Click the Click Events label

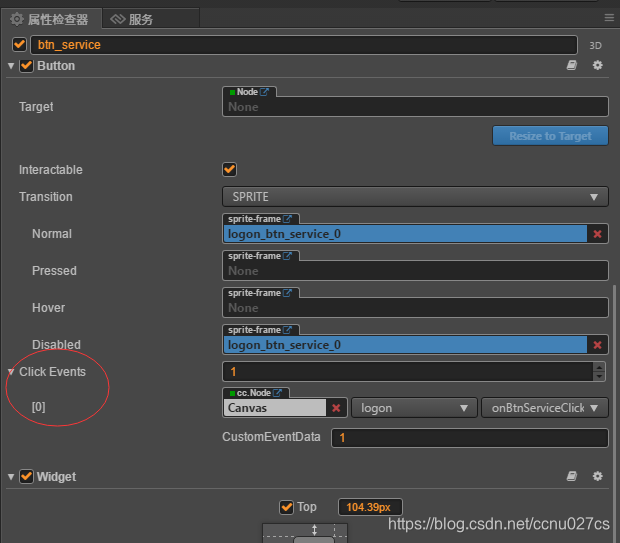point(52,372)
